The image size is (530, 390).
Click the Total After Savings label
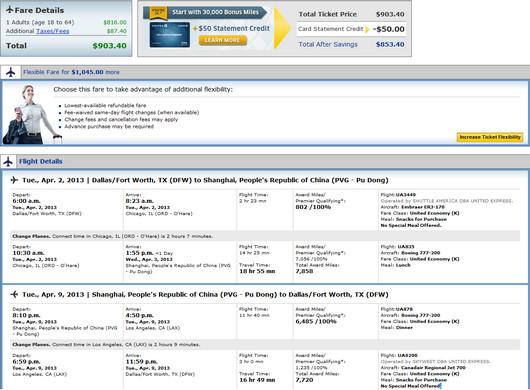point(328,45)
